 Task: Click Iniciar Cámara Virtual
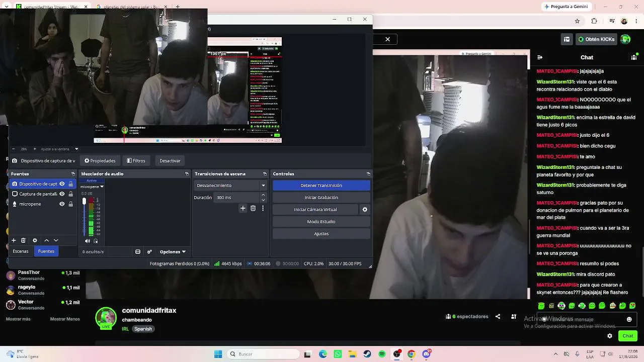[x=315, y=210]
